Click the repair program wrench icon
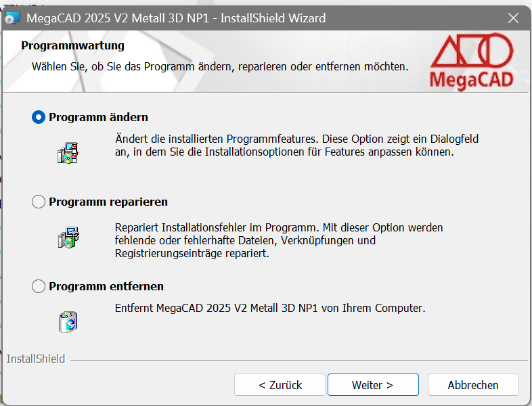The height and width of the screenshot is (406, 532). tap(68, 238)
